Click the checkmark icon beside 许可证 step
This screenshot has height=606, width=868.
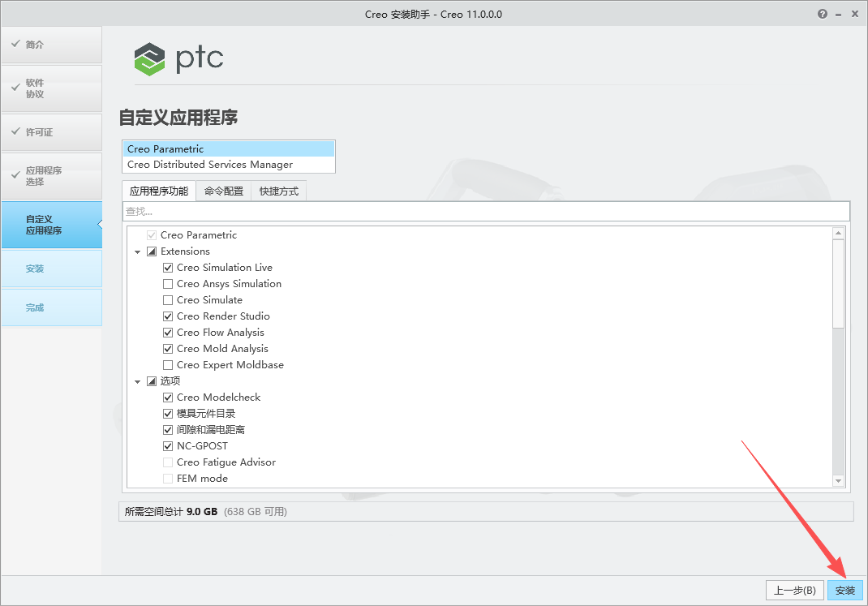(16, 131)
